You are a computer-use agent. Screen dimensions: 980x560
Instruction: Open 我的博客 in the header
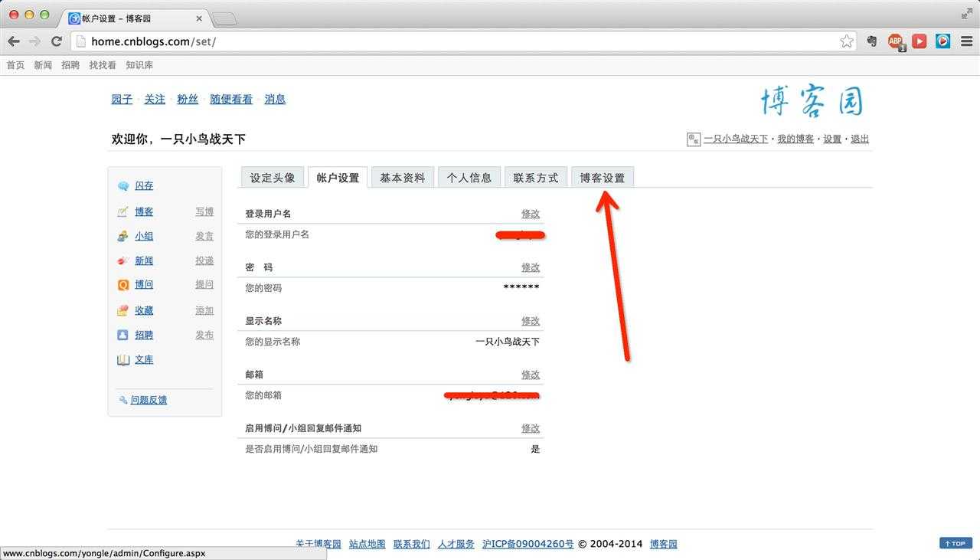click(x=795, y=139)
